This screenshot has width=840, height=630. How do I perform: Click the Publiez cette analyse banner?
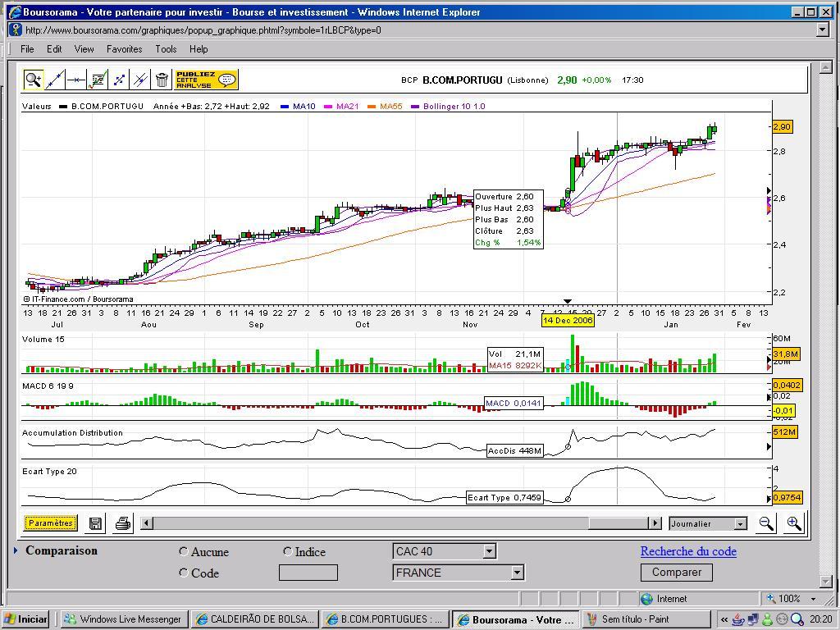tap(206, 80)
